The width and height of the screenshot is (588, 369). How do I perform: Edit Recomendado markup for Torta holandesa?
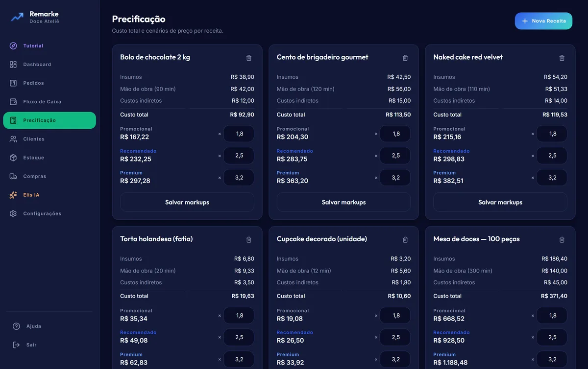[239, 337]
